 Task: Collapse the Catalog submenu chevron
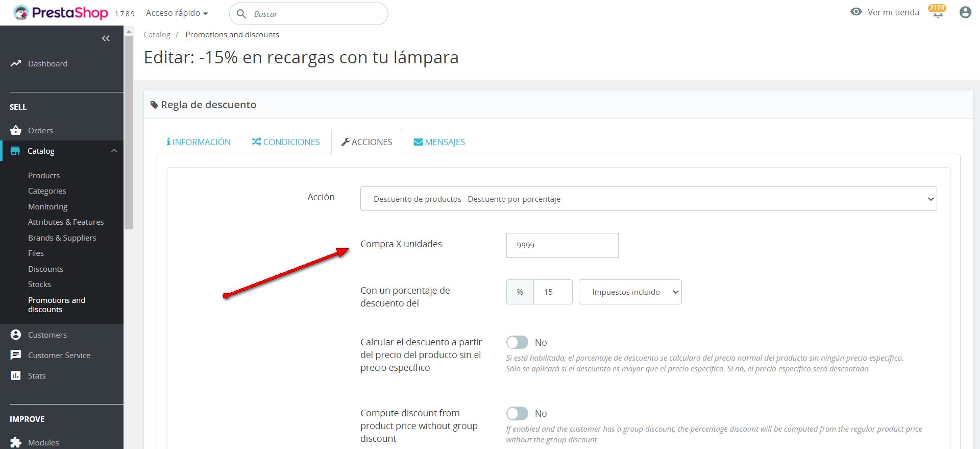(x=114, y=151)
